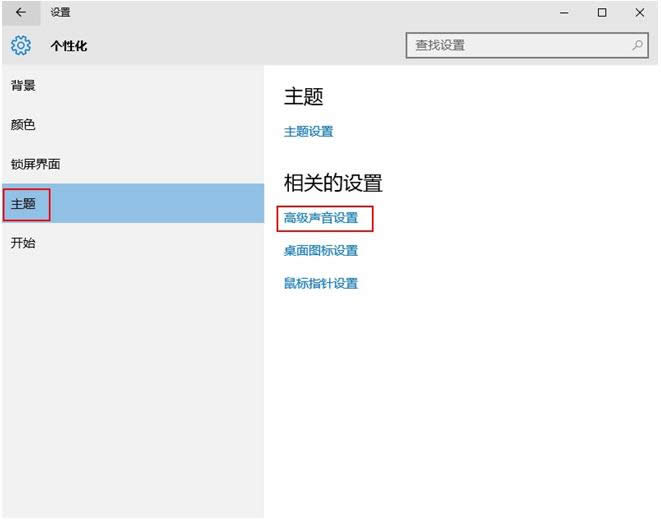Viewport: 661px width, 522px height.
Task: Click the 个性化 page title
Action: pyautogui.click(x=69, y=46)
